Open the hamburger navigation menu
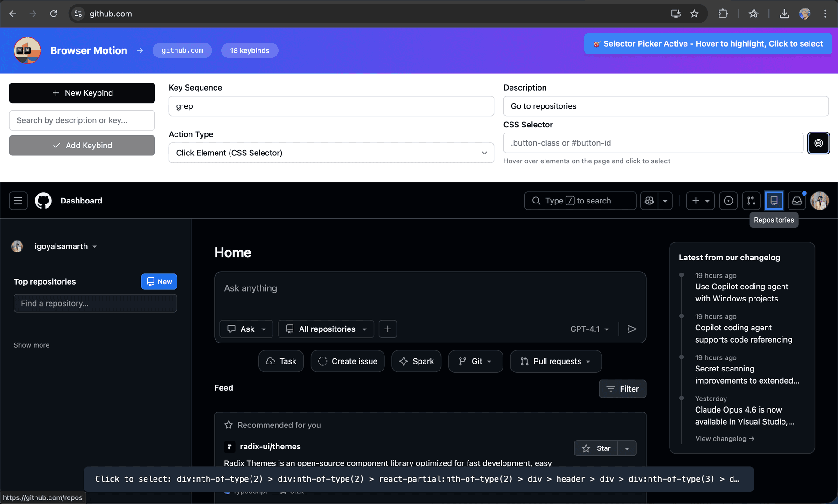The height and width of the screenshot is (504, 838). point(18,201)
